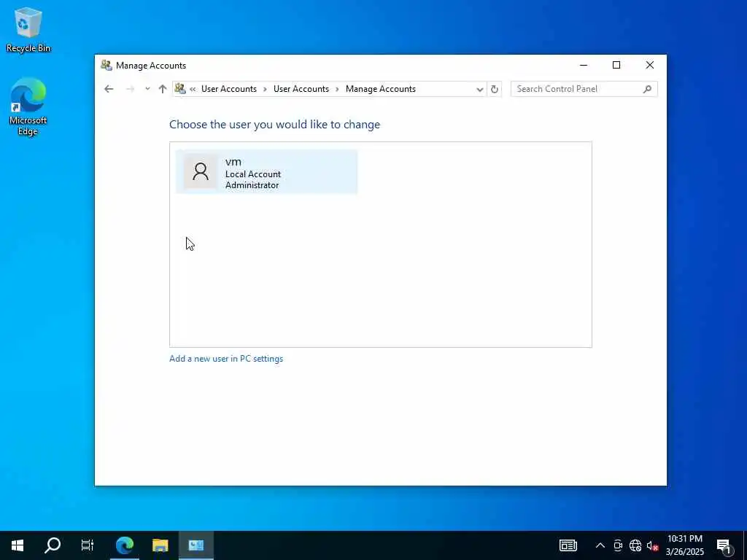747x560 pixels.
Task: Maximize the Manage Accounts window
Action: 616,65
